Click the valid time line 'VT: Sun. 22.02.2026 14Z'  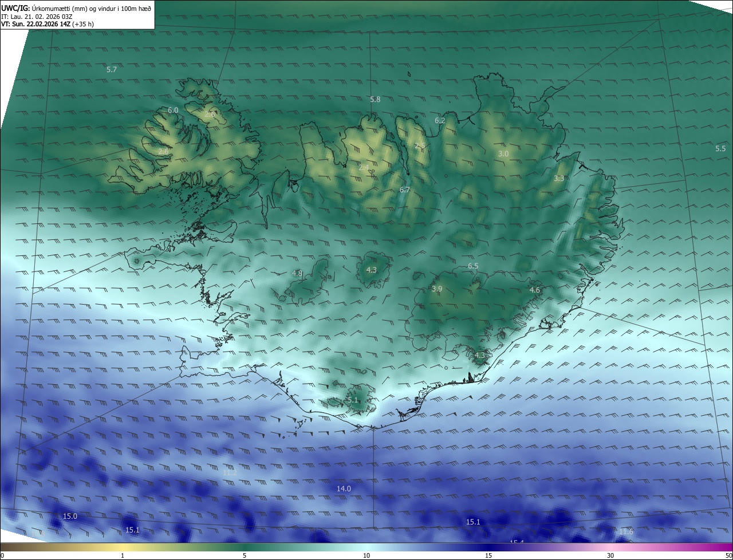(x=37, y=24)
